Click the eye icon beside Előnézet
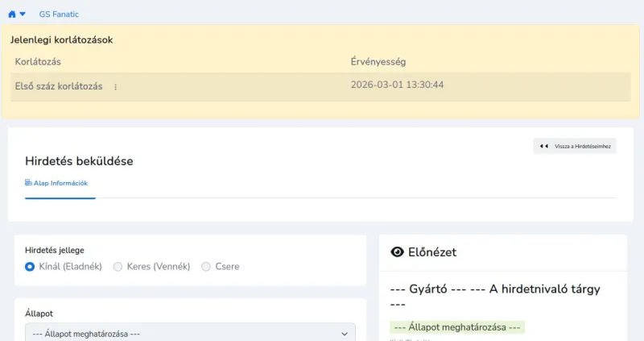This screenshot has width=644, height=341. coord(397,252)
